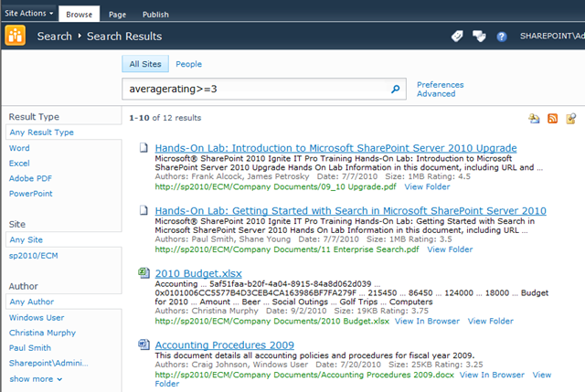Click View In Browser for 2010 Budget.xlsx
Screen dimensions: 585x392
tap(427, 321)
